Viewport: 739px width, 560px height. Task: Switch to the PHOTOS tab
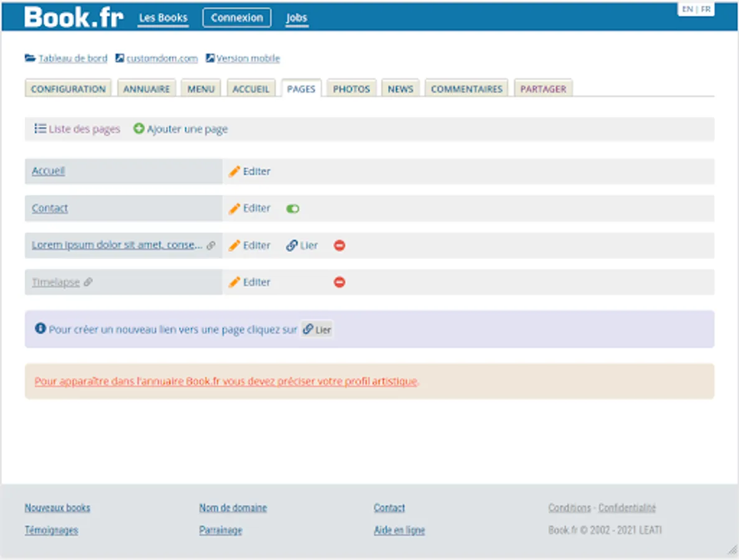(x=351, y=88)
